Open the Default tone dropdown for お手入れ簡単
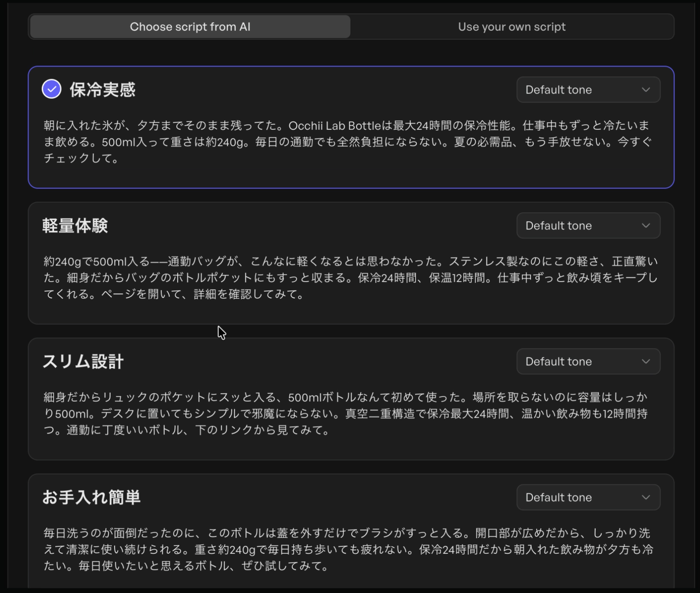 click(588, 498)
